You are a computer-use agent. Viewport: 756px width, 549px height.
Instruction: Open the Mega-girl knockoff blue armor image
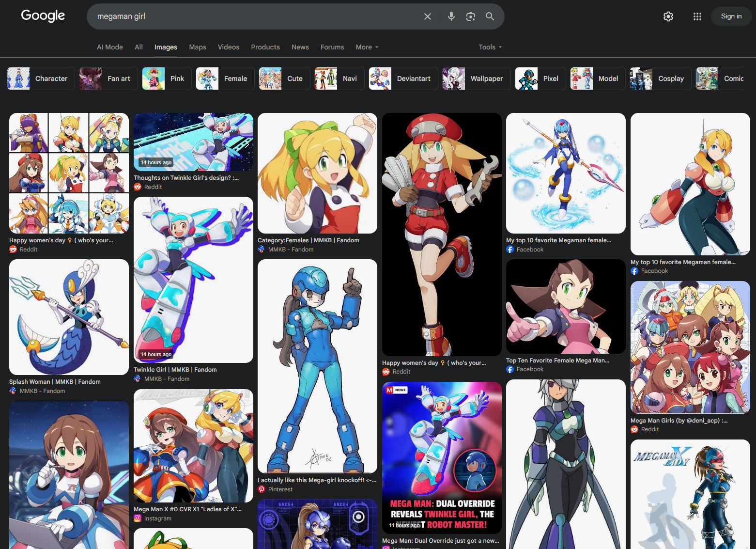[317, 366]
